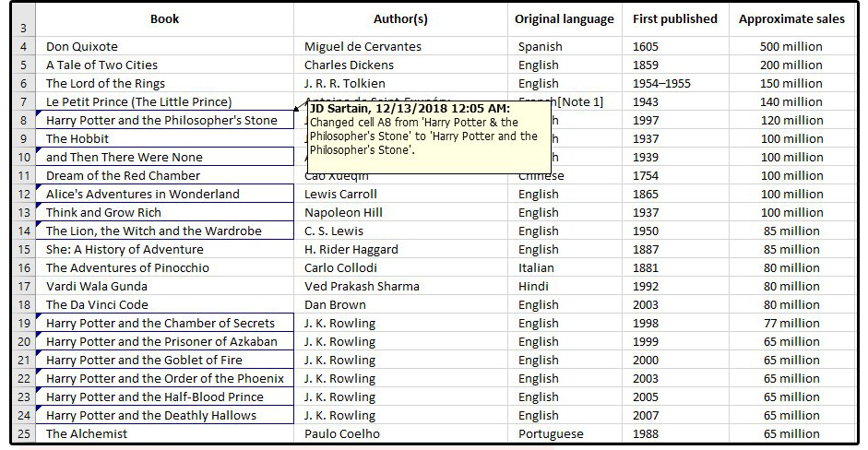
Task: Click the "Napoleon Hill" author cell
Action: (x=343, y=213)
